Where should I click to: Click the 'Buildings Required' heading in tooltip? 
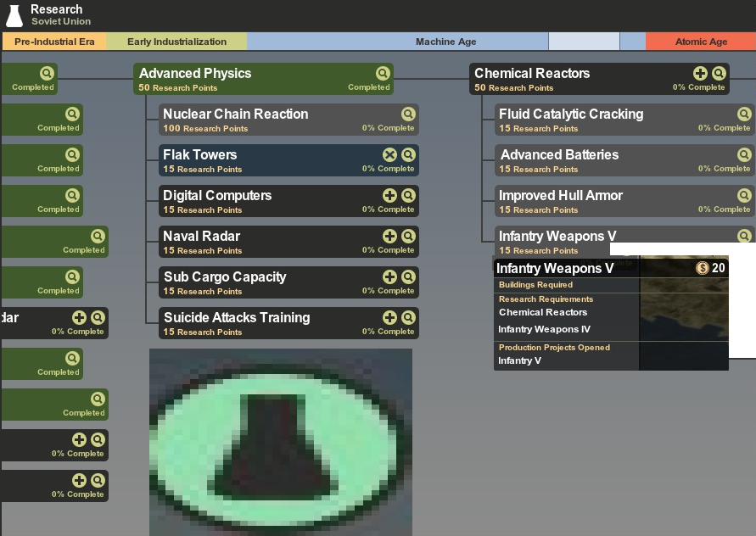click(535, 285)
